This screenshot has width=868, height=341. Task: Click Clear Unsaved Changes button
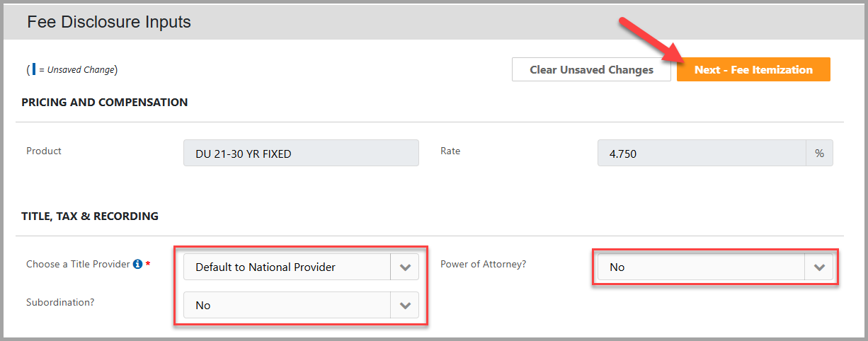(x=591, y=69)
